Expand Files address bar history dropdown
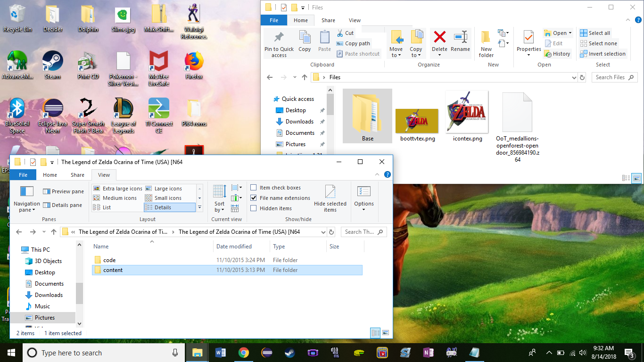 pyautogui.click(x=574, y=77)
